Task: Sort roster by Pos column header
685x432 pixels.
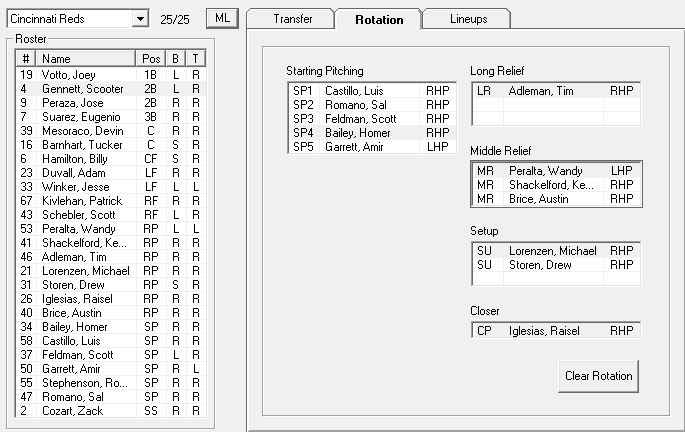Action: tap(151, 59)
